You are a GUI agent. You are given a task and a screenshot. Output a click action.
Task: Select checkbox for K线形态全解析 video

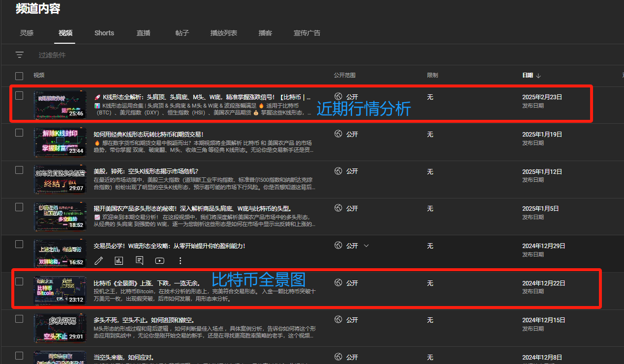(19, 95)
